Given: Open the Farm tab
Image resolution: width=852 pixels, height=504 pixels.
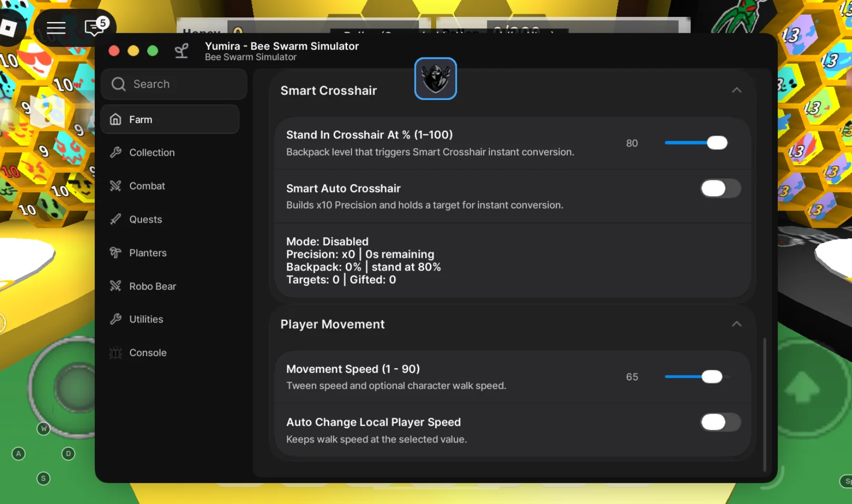Looking at the screenshot, I should (x=170, y=119).
